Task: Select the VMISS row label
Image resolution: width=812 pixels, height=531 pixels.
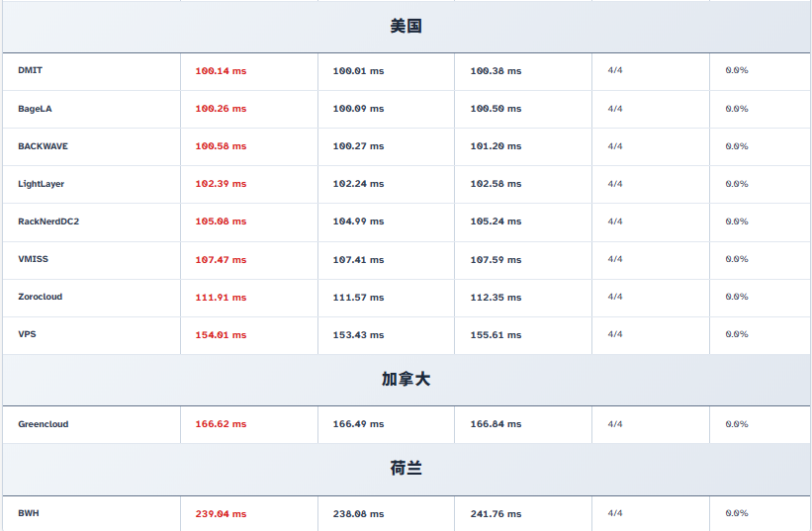Action: (x=33, y=258)
